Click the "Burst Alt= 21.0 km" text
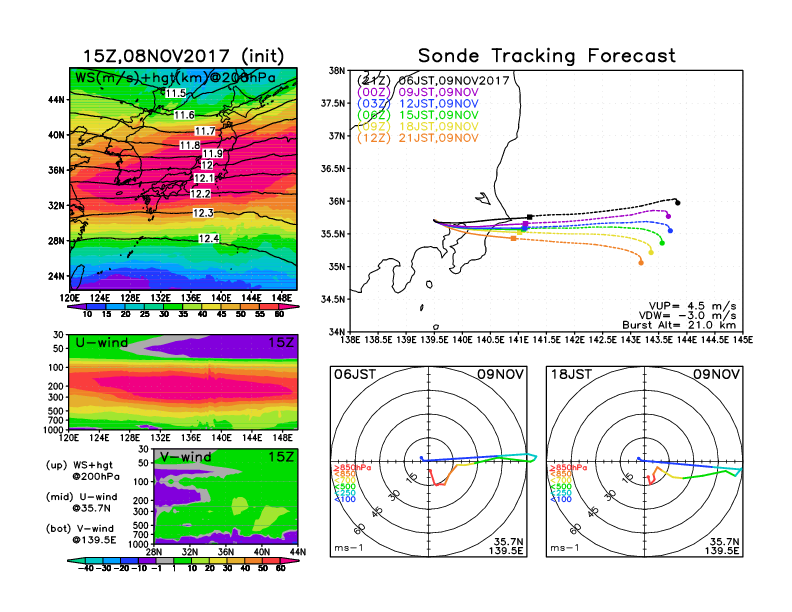The width and height of the screenshot is (792, 612). click(679, 325)
